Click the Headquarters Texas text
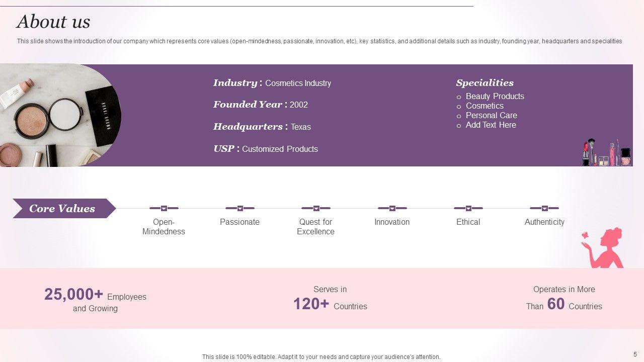 pyautogui.click(x=262, y=127)
